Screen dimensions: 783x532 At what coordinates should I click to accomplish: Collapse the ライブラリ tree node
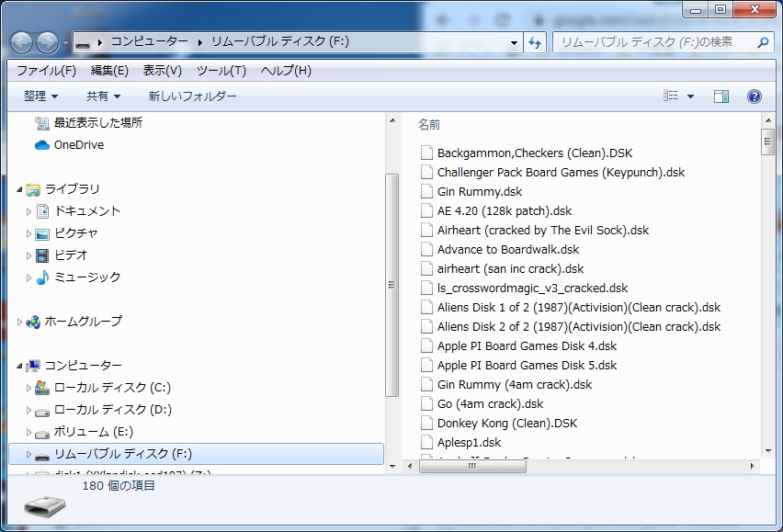pyautogui.click(x=19, y=189)
